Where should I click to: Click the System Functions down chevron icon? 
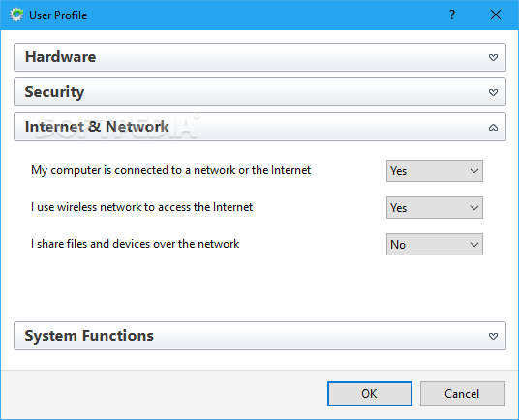[493, 336]
